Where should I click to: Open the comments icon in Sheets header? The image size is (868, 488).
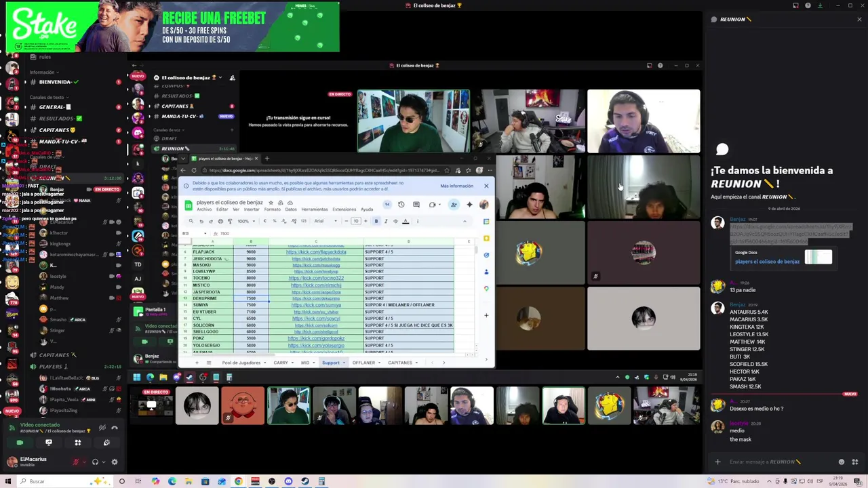416,205
